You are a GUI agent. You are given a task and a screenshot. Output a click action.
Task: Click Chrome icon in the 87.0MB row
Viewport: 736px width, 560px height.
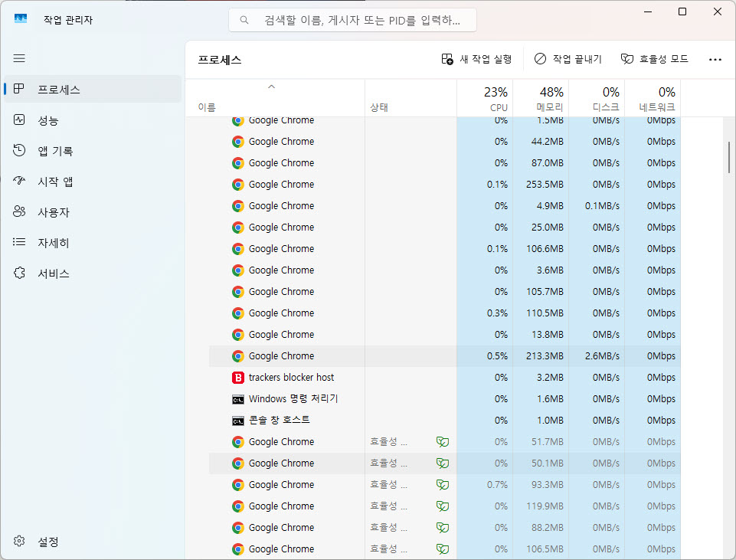click(x=238, y=163)
